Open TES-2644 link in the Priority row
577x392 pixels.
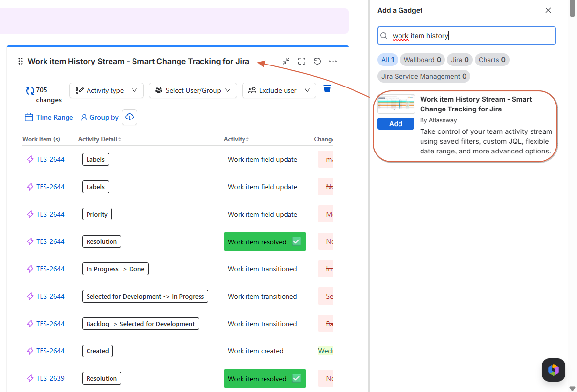[x=50, y=214]
